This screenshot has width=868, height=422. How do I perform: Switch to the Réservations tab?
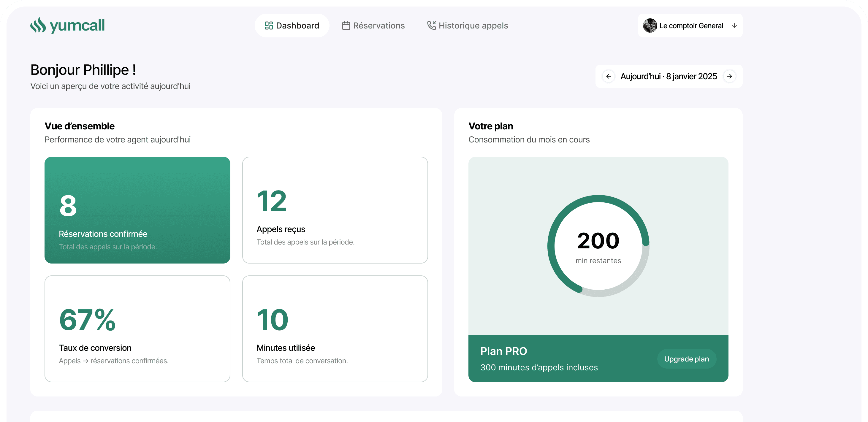tap(373, 26)
